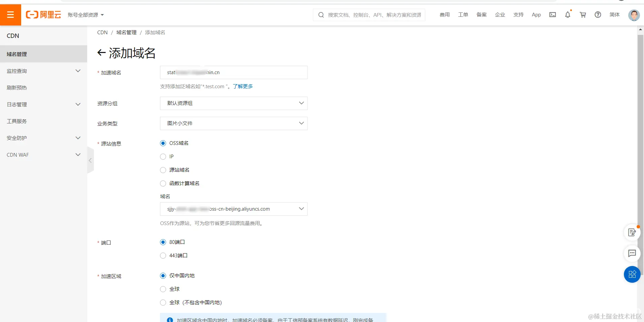This screenshot has width=644, height=322.
Task: Open the 业务类型 dropdown showing 图片小文件
Action: coord(233,123)
